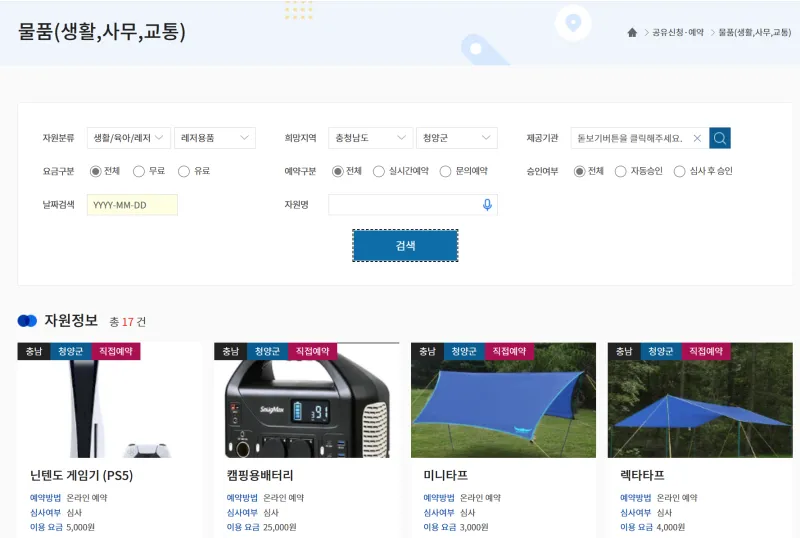Open the 미니타프 item title link

[x=446, y=475]
